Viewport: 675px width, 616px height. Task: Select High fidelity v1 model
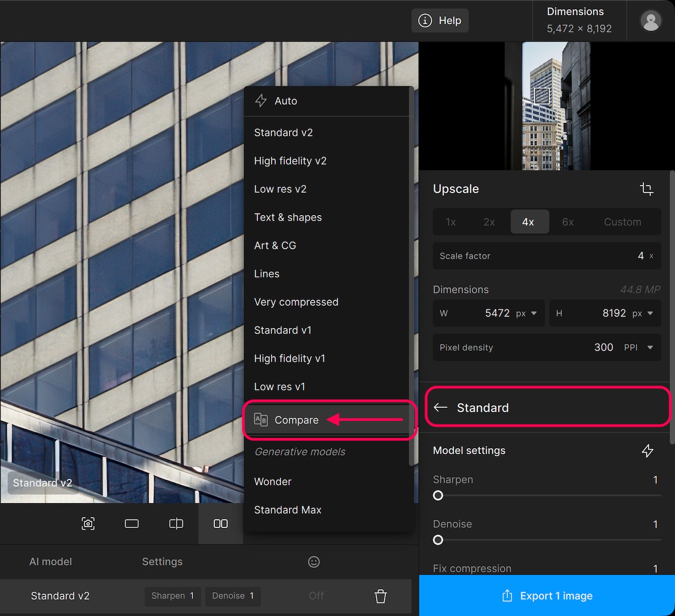[x=326, y=358]
